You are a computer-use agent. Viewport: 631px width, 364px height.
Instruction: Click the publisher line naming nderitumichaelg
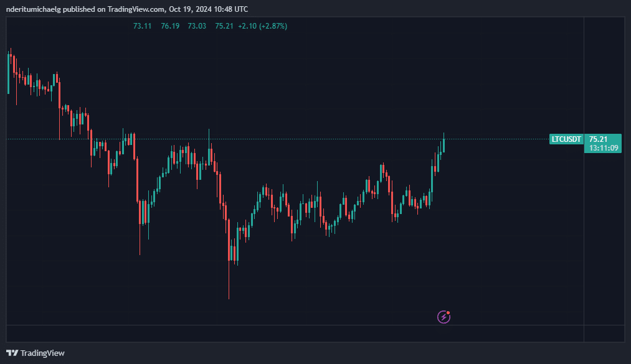(127, 9)
